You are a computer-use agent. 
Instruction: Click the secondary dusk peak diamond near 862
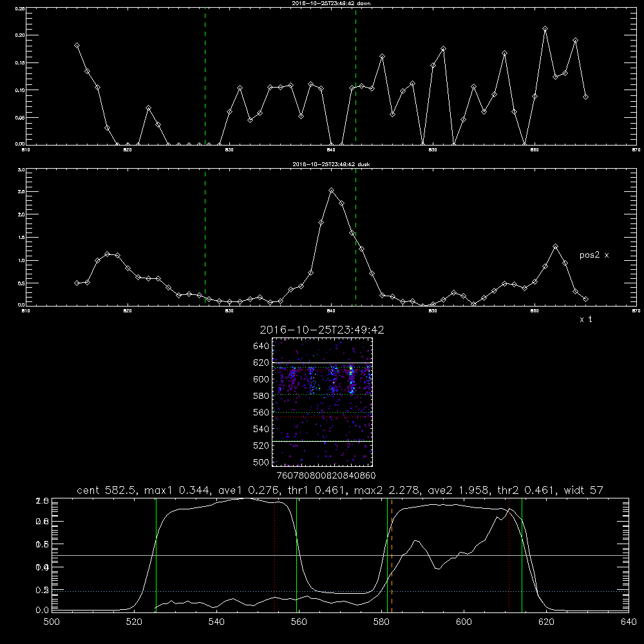pos(555,247)
